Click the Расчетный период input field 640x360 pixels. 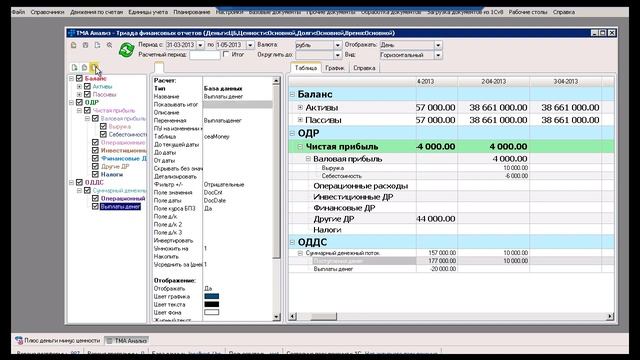[205, 55]
